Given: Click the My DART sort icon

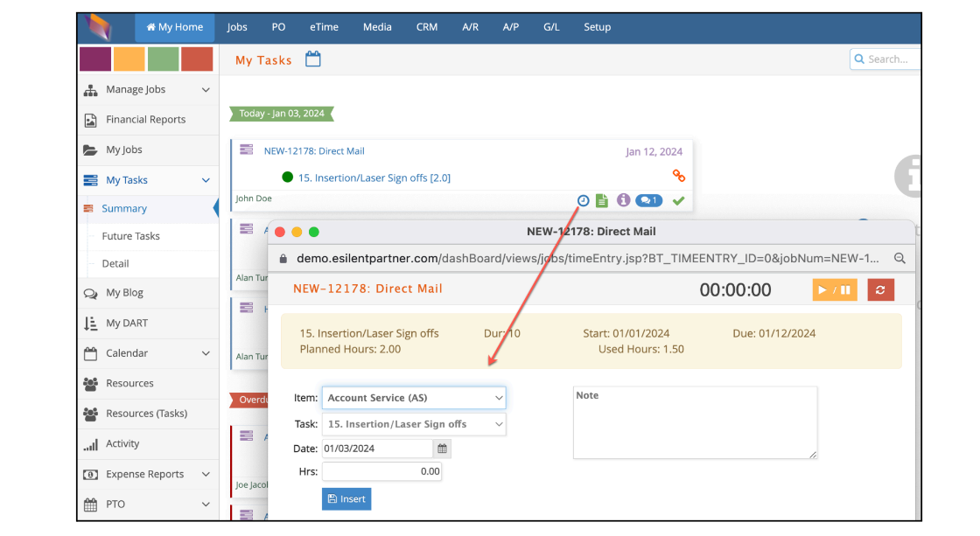Looking at the screenshot, I should click(x=91, y=323).
